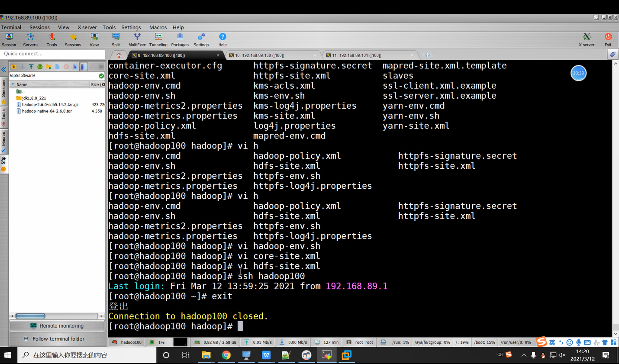Image resolution: width=619 pixels, height=364 pixels.
Task: Click the Follow terminal folder button
Action: (57, 339)
